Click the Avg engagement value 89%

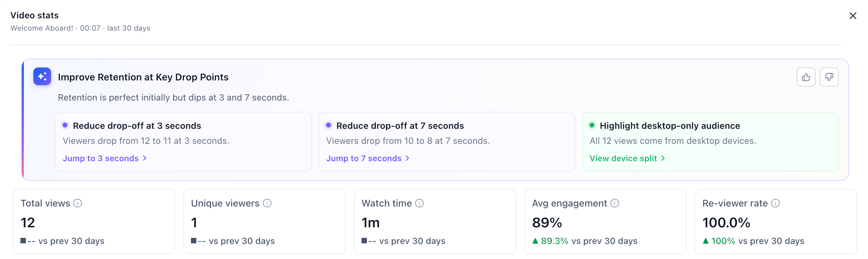(x=547, y=223)
